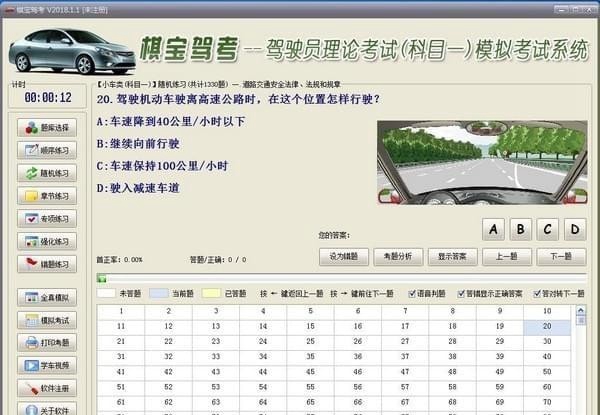
Task: Click the question grid scrollbar up arrow
Action: [x=580, y=310]
